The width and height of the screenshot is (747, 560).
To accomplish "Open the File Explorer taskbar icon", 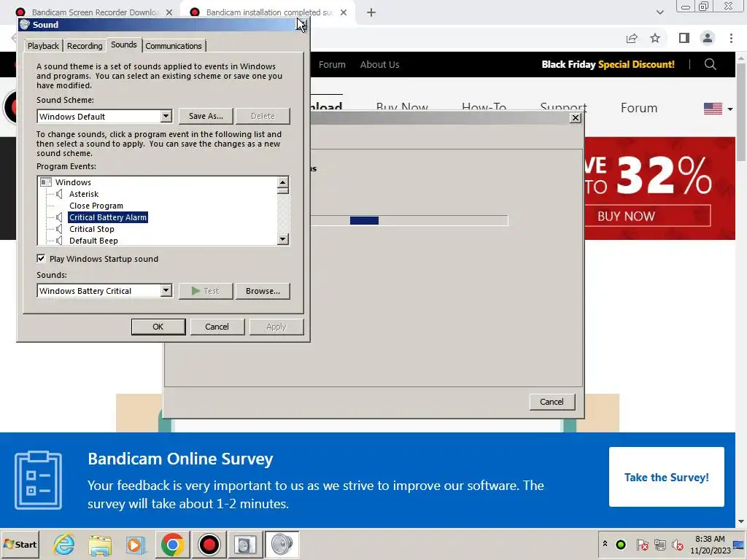I will point(99,544).
